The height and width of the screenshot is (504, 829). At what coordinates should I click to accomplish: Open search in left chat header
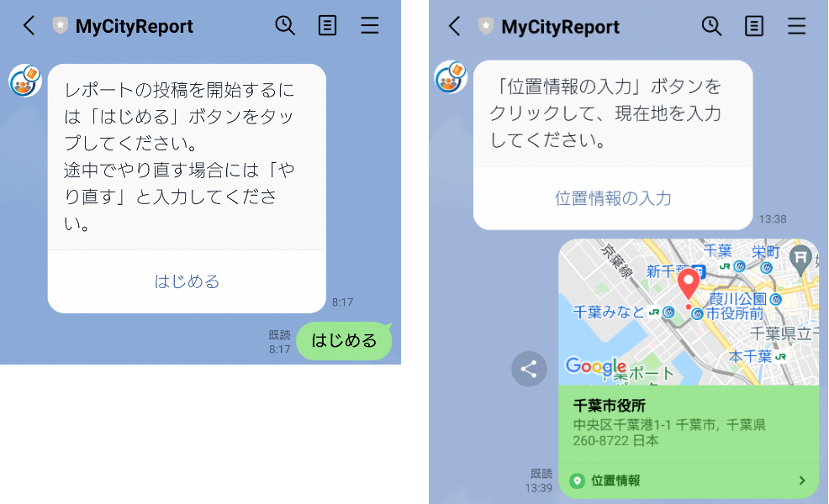click(285, 25)
